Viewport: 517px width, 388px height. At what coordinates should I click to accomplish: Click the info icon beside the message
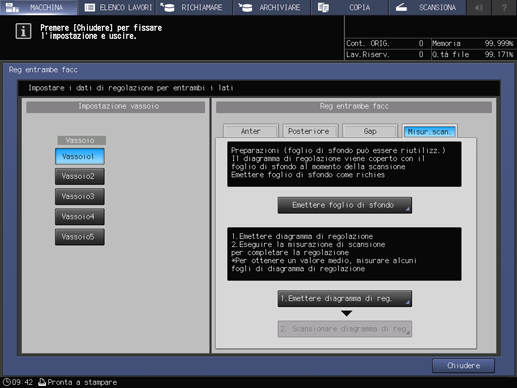tap(23, 31)
